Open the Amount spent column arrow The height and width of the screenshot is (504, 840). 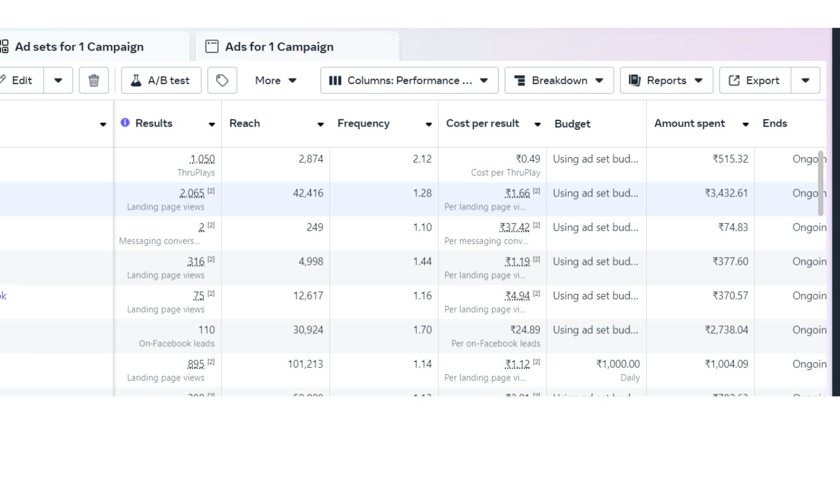[745, 124]
